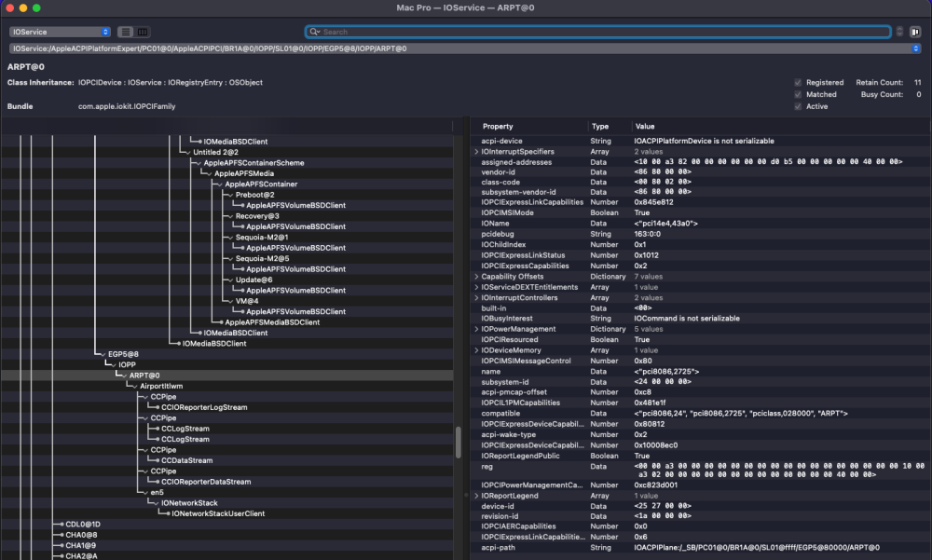Select the Sequoia-M2@1 tree item
932x560 pixels.
coord(262,238)
